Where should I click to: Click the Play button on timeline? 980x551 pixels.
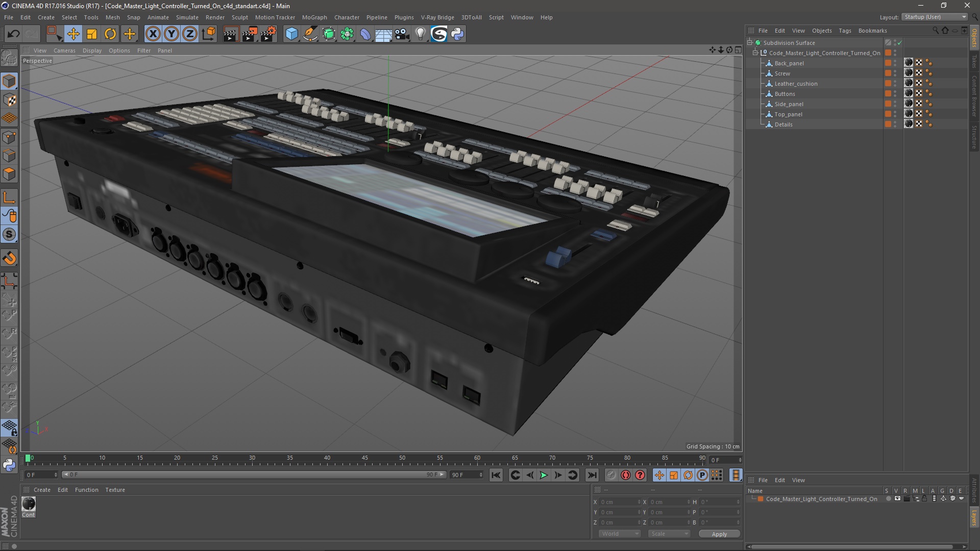[x=544, y=475]
